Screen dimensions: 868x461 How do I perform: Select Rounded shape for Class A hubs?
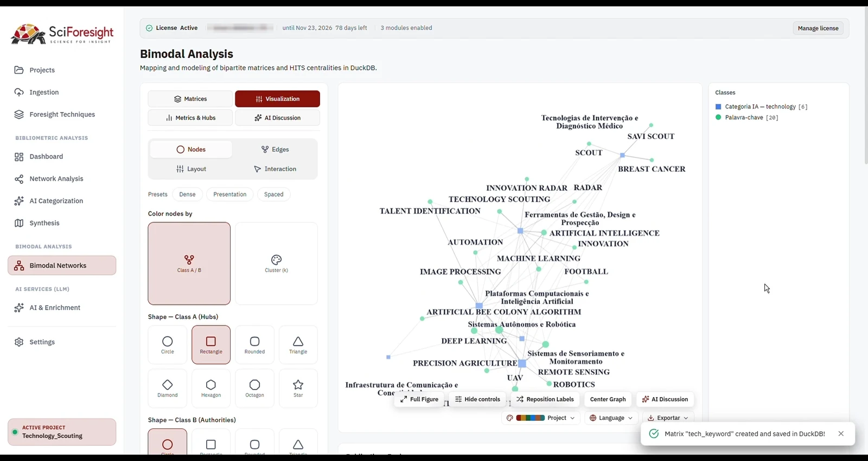coord(255,345)
